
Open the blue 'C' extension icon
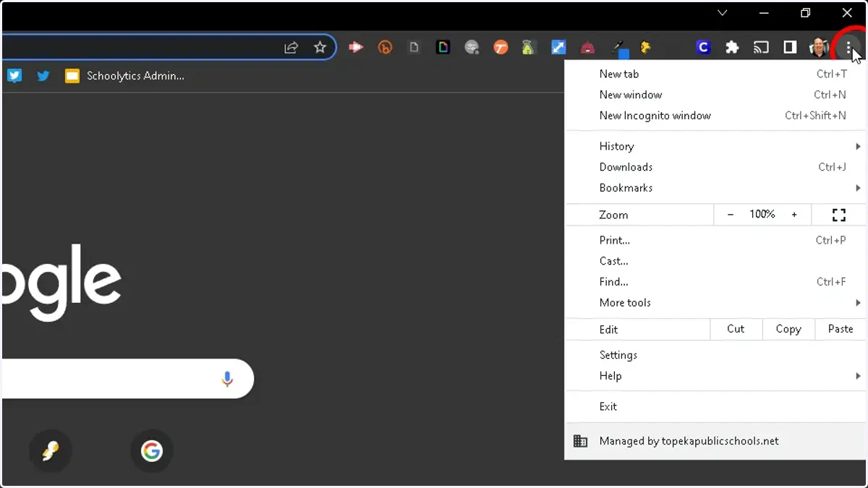tap(703, 48)
